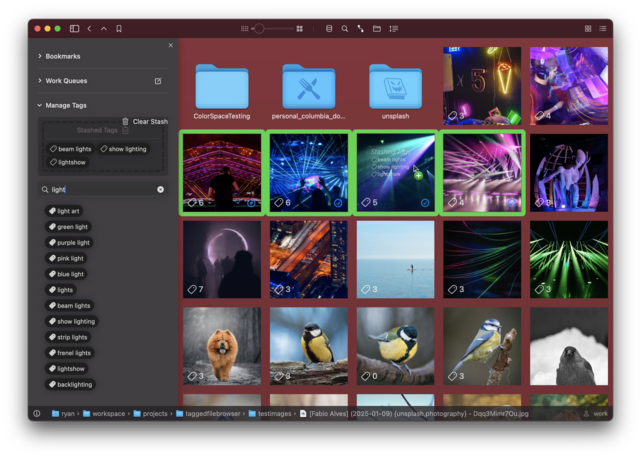Image resolution: width=641 pixels, height=458 pixels.
Task: Select 'lights' tag in results
Action: pyautogui.click(x=61, y=290)
